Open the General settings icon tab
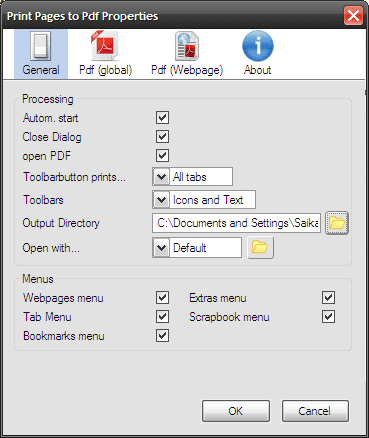This screenshot has height=438, width=369. (41, 54)
